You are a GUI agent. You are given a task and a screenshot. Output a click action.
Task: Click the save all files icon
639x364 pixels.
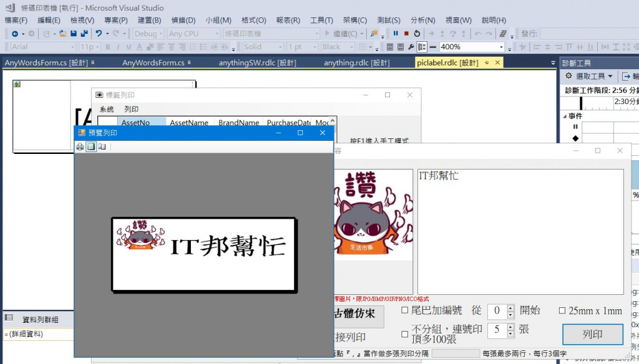(84, 34)
